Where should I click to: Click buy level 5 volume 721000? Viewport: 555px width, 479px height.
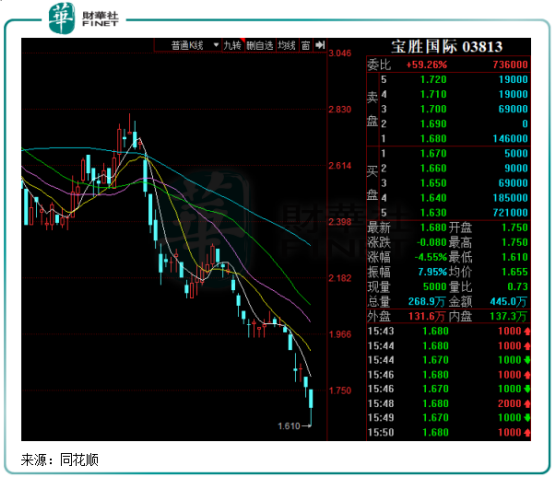click(510, 213)
